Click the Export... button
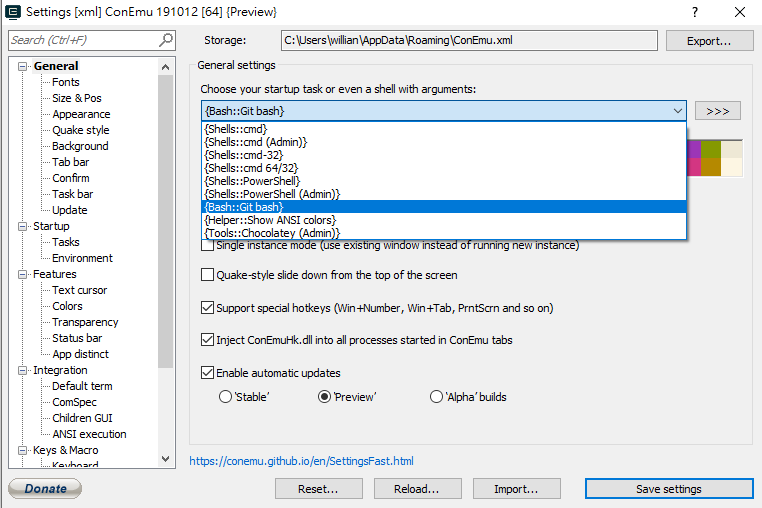 pos(709,41)
